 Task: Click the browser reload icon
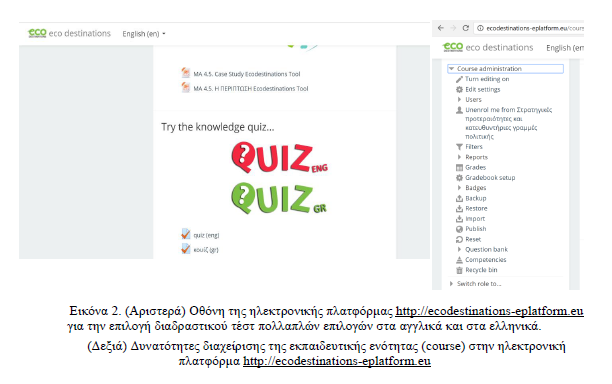[465, 28]
